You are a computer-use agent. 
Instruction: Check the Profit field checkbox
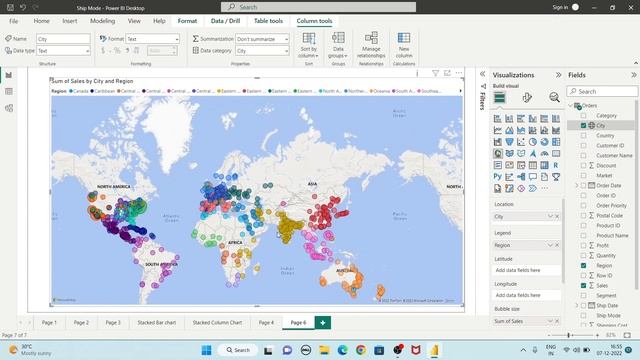coord(583,245)
